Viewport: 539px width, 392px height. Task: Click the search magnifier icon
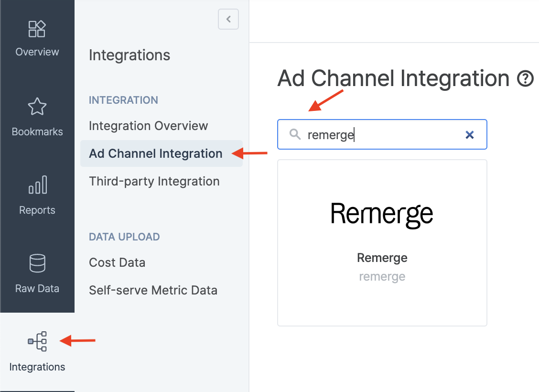[x=295, y=134]
